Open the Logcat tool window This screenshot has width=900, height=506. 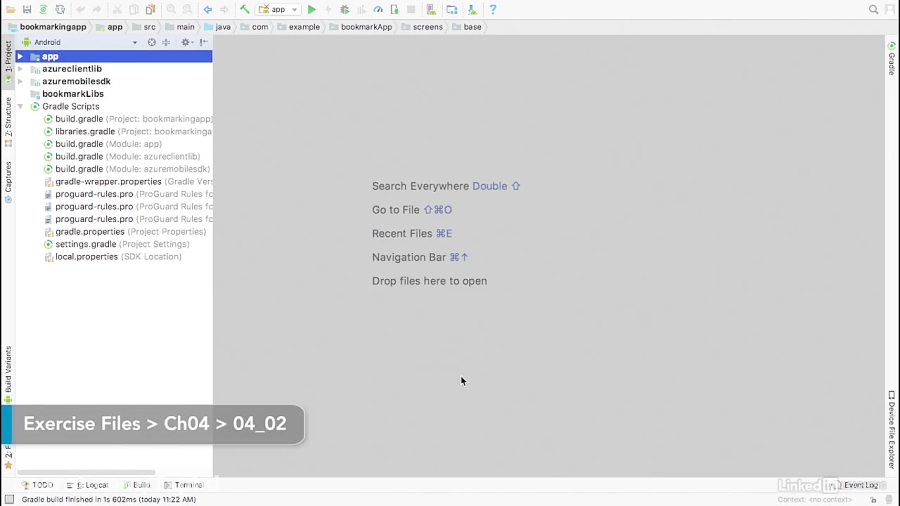click(x=87, y=485)
